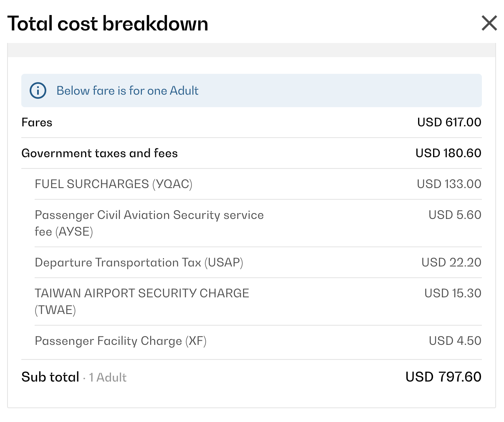Click the USD 180.60 taxes total

point(448,153)
